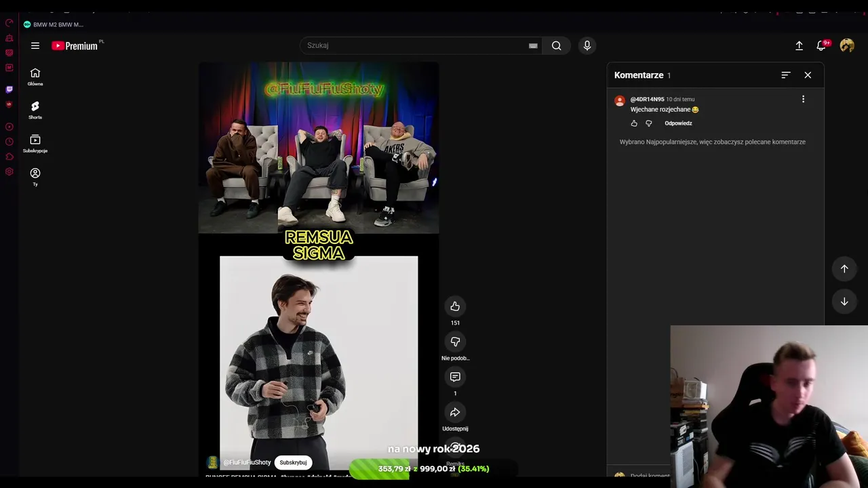This screenshot has height=488, width=868.
Task: Close the Komentarze panel
Action: [x=808, y=75]
